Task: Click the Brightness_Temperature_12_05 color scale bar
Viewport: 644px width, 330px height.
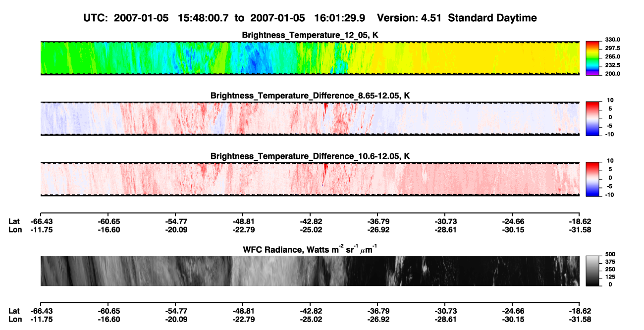Action: (x=593, y=58)
